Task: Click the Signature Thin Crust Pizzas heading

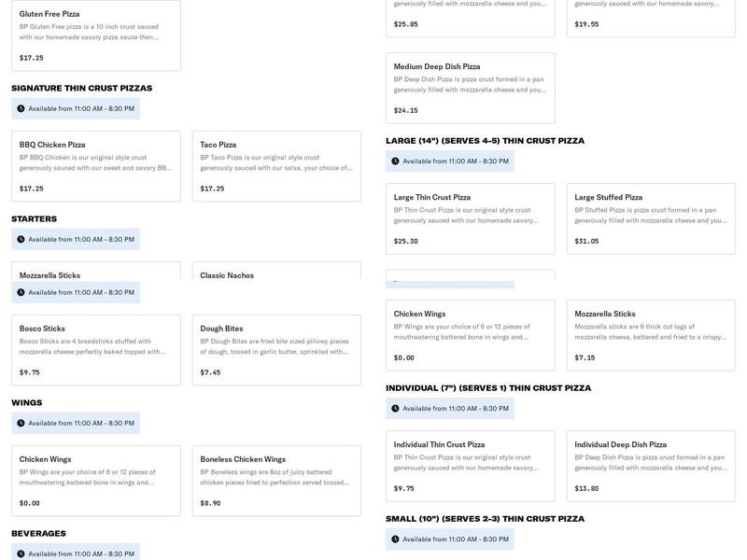Action: (x=81, y=89)
